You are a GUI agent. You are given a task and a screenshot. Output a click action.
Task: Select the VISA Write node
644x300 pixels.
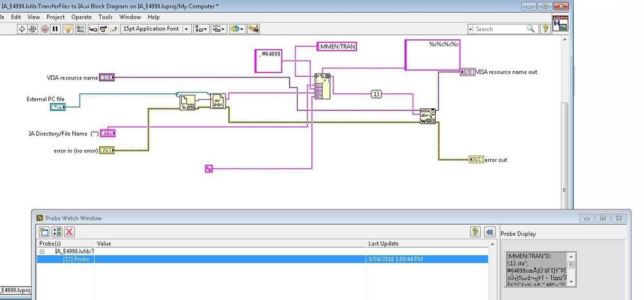point(427,116)
